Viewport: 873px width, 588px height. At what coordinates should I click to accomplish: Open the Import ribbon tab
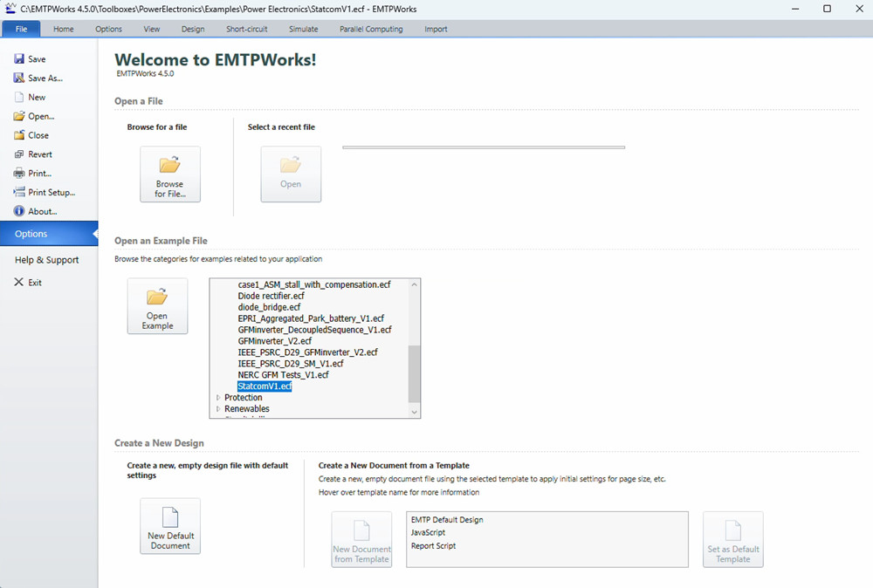coord(436,29)
